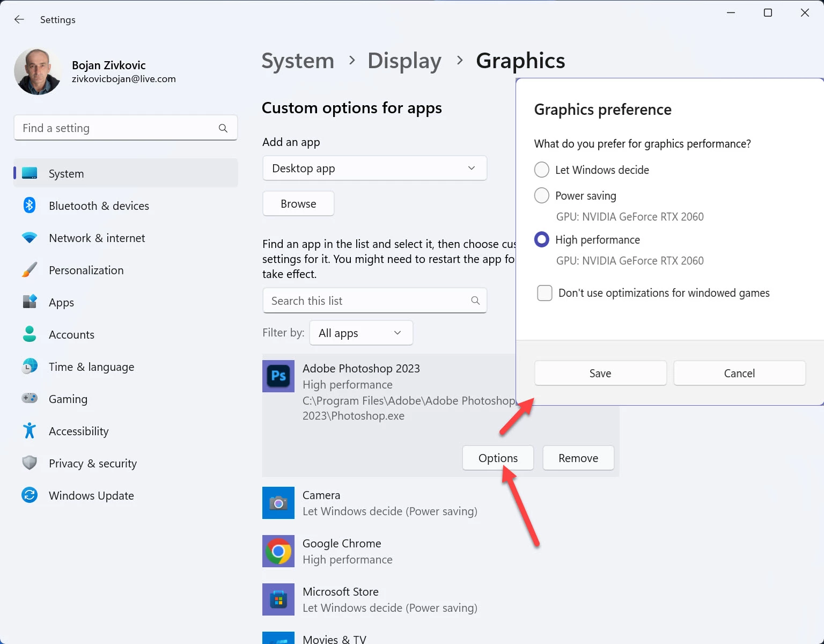This screenshot has height=644, width=824.
Task: Select the System icon in sidebar
Action: click(x=30, y=173)
